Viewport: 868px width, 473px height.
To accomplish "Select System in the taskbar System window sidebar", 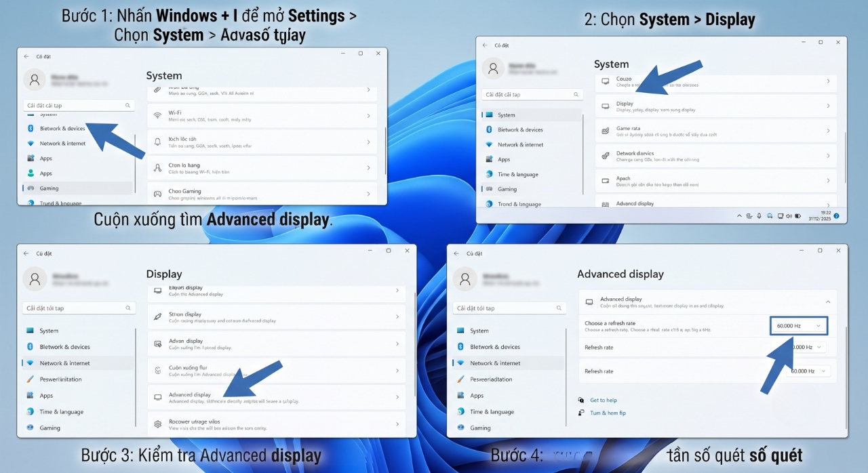I will [532, 115].
